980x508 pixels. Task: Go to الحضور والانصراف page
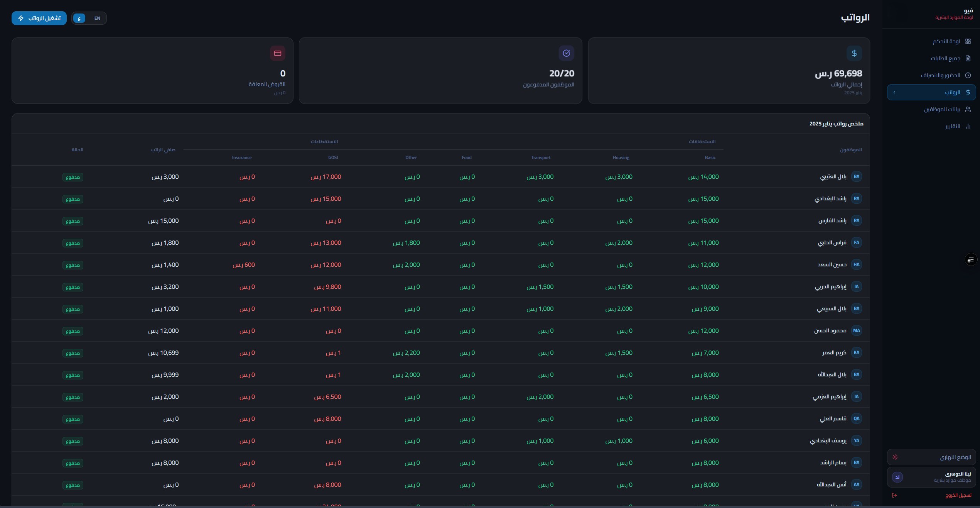(x=931, y=75)
